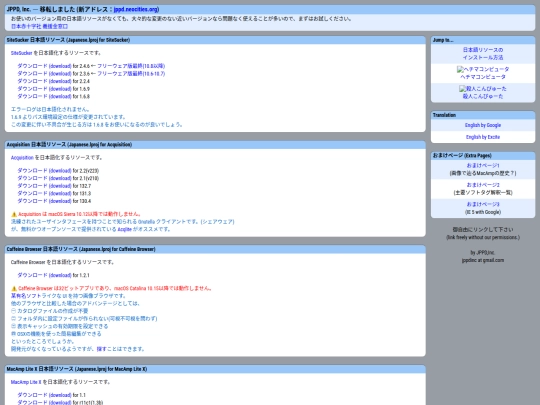
Task: Open おまけページ3 extra page
Action: pos(483,204)
